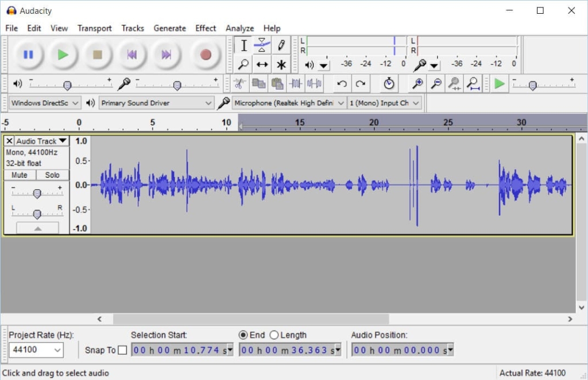Click the red Record button
The width and height of the screenshot is (588, 380).
[206, 55]
